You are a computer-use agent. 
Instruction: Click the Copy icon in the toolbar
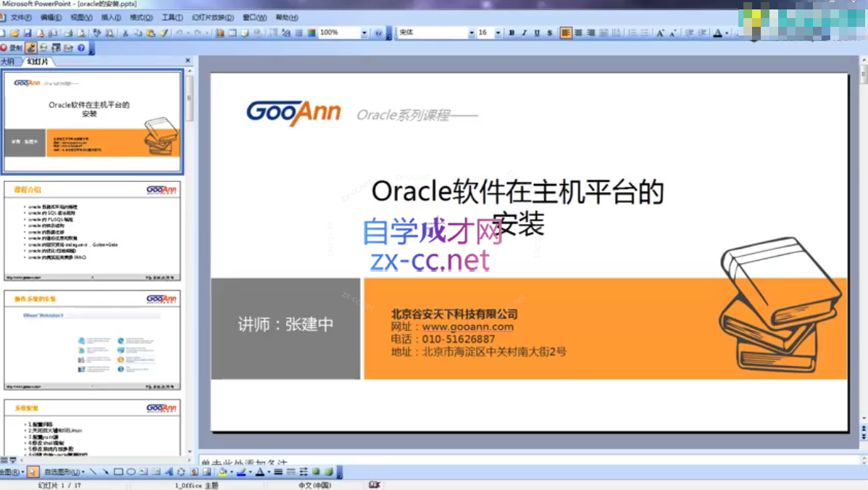(x=138, y=33)
